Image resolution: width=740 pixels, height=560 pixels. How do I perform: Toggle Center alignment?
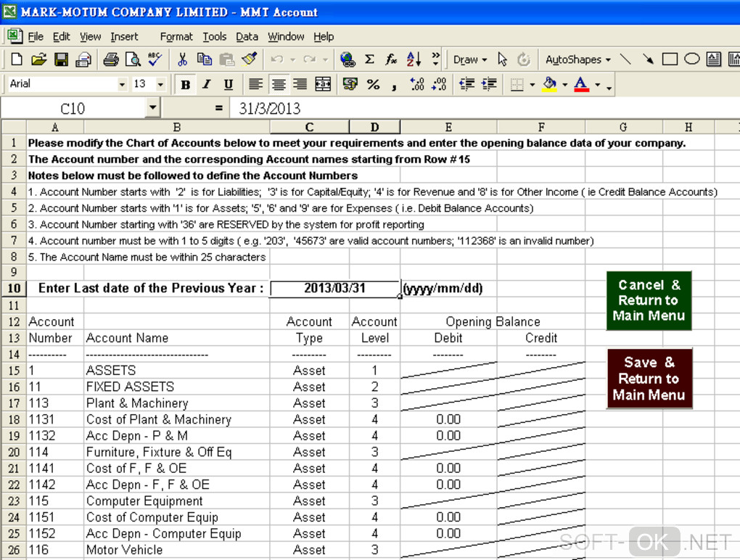tap(279, 84)
